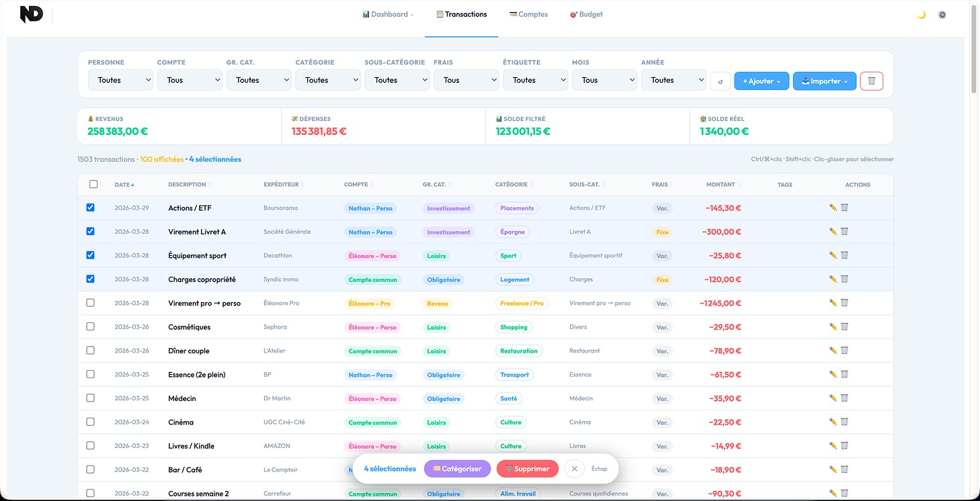The height and width of the screenshot is (501, 980).
Task: Open the Compte filter dropdown
Action: pyautogui.click(x=190, y=80)
